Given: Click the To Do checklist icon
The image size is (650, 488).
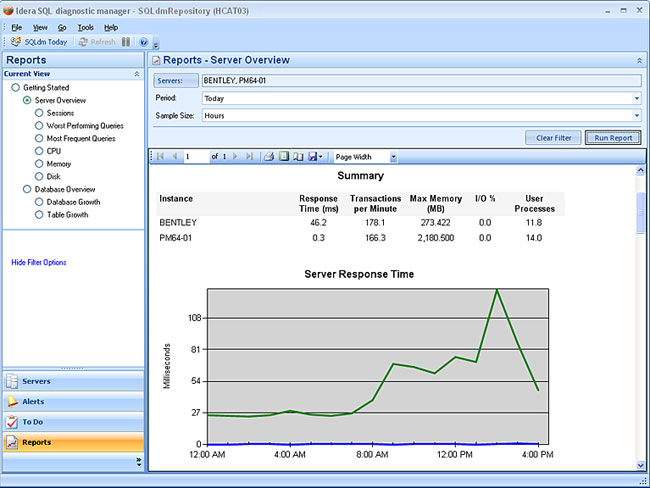Looking at the screenshot, I should tap(12, 422).
